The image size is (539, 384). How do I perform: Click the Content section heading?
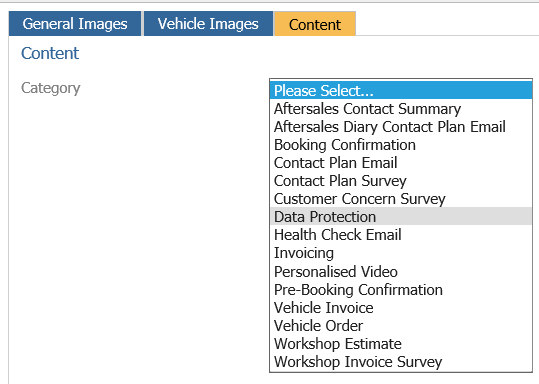pyautogui.click(x=50, y=53)
